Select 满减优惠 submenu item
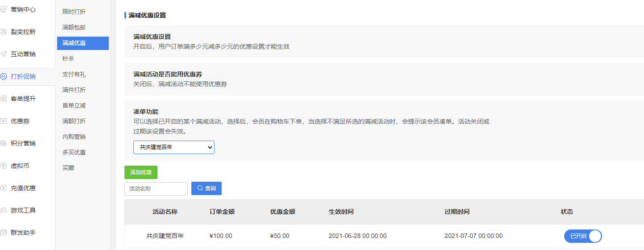Screen dimensions: 644x250 83,43
